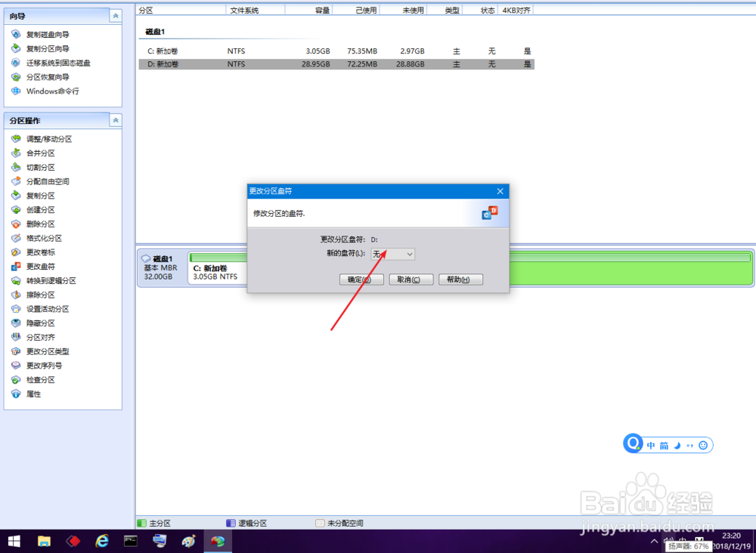
Task: Sort by 4KB对齐 column header
Action: [x=516, y=10]
